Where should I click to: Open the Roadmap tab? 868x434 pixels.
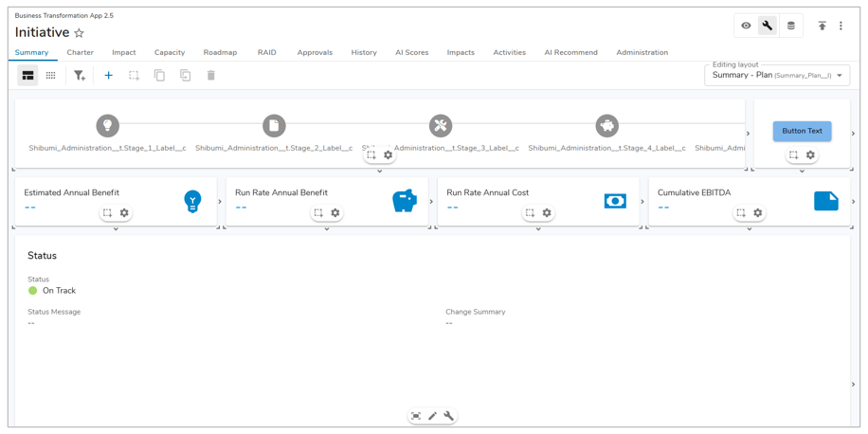(x=220, y=53)
